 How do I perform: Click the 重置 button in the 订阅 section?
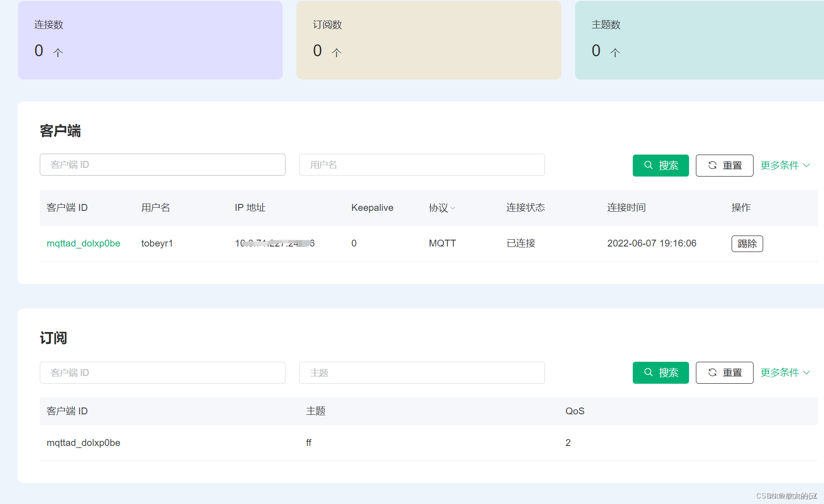point(724,373)
